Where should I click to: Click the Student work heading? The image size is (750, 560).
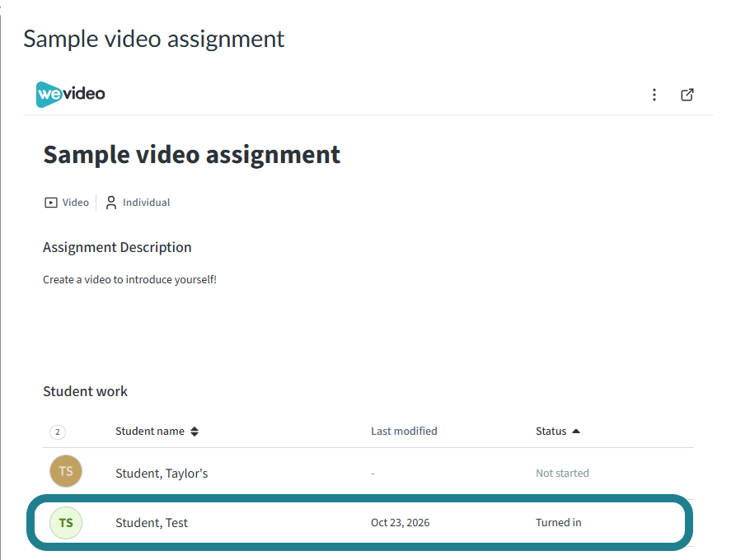[85, 391]
